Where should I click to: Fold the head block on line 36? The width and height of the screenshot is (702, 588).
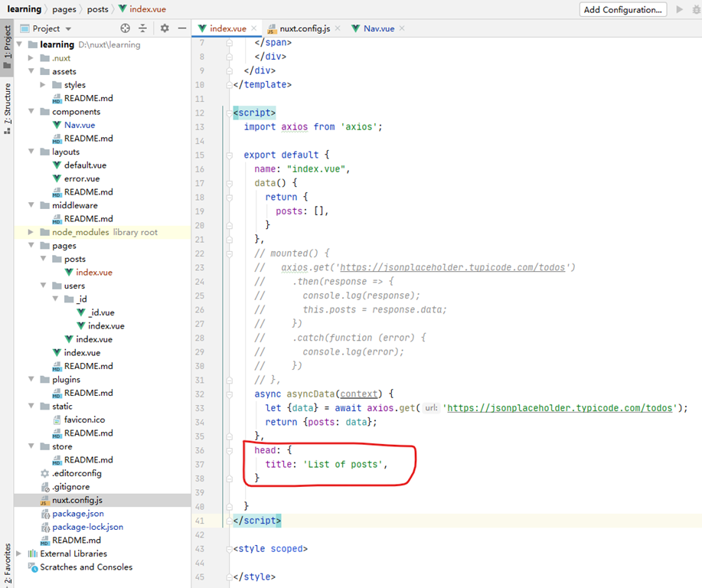229,450
